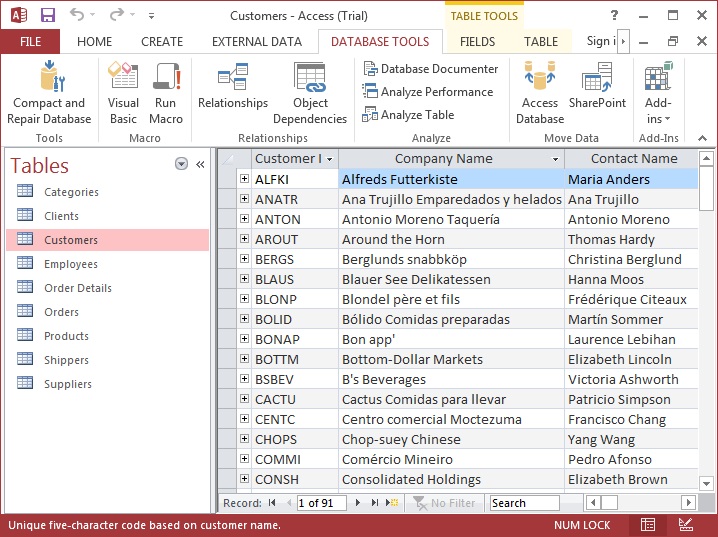Click the vertical scrollbar down arrow

pos(707,483)
